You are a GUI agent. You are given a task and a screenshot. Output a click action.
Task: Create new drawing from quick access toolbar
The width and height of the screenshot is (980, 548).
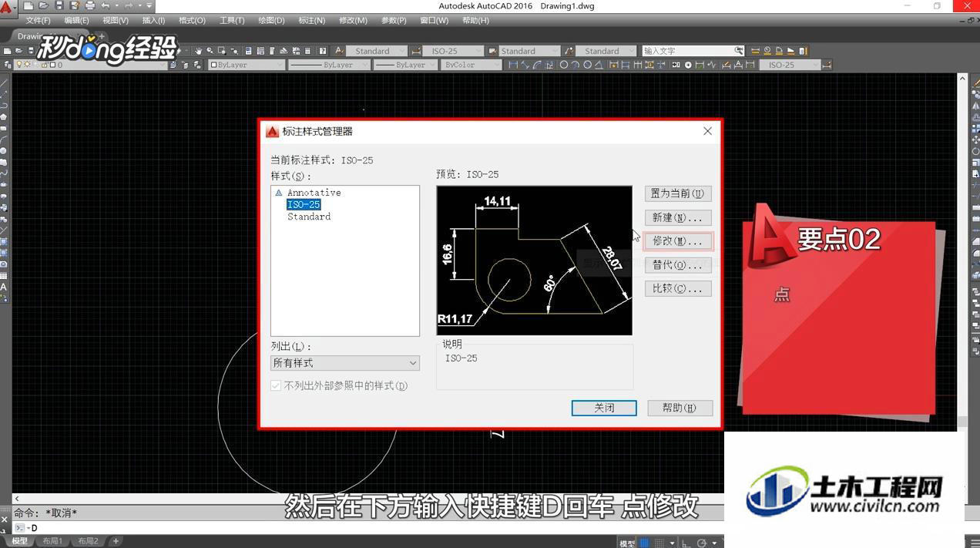tap(29, 6)
